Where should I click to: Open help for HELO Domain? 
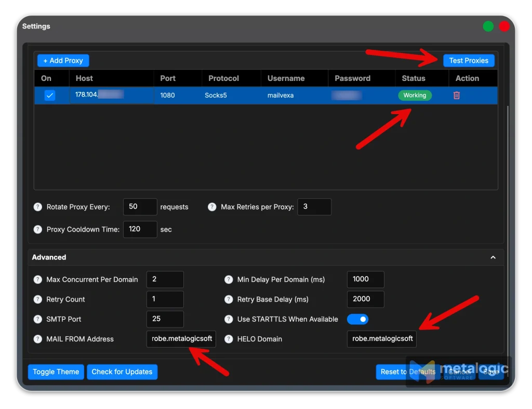229,339
